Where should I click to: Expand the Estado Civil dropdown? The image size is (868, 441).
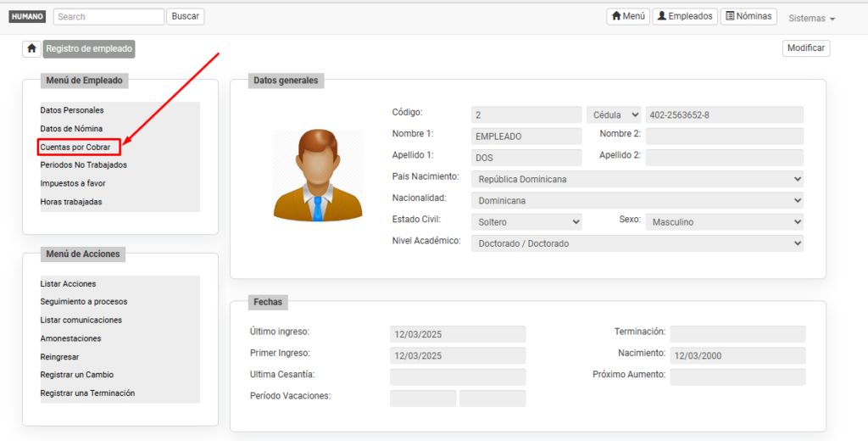click(526, 221)
